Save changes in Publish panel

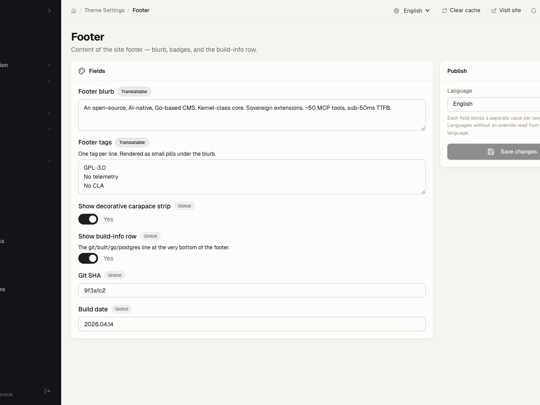tap(494, 152)
